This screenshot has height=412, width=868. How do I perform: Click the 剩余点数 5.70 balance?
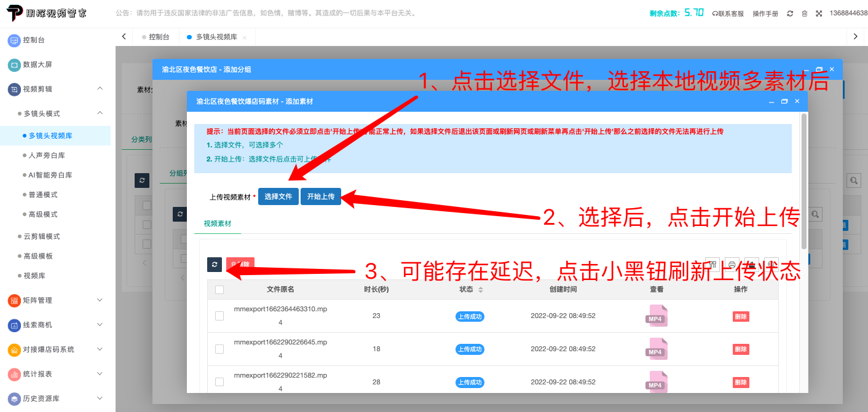pyautogui.click(x=676, y=13)
